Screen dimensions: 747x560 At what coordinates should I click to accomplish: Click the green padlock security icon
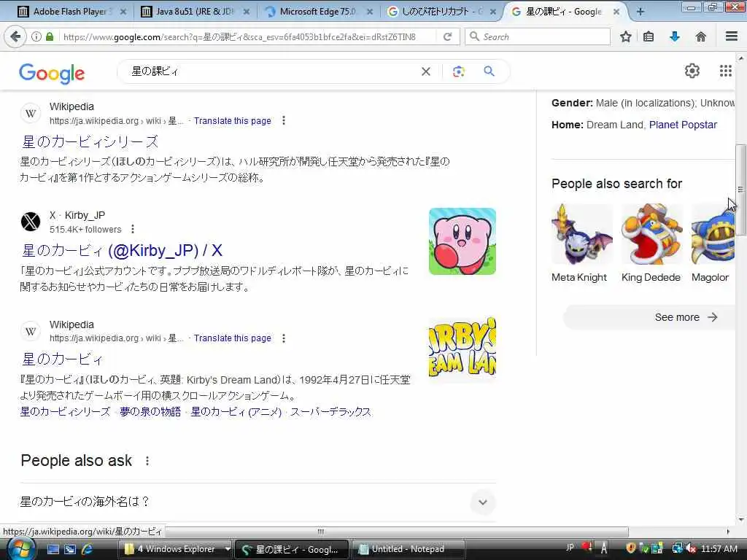pyautogui.click(x=50, y=36)
